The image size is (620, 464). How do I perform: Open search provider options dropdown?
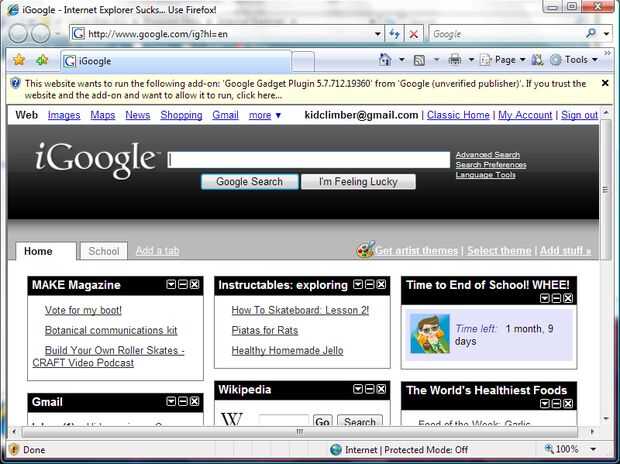(x=607, y=34)
